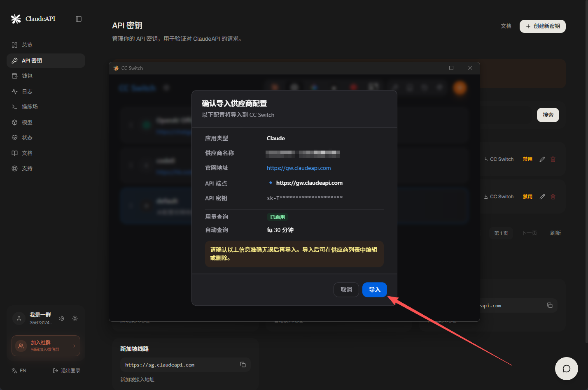This screenshot has height=390, width=588.
Task: Disable first key with 禁用
Action: (x=527, y=159)
